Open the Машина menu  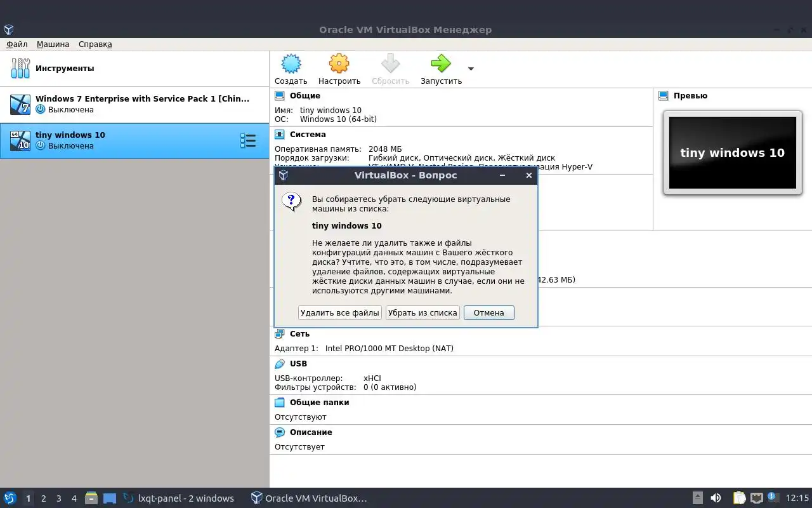pyautogui.click(x=53, y=44)
